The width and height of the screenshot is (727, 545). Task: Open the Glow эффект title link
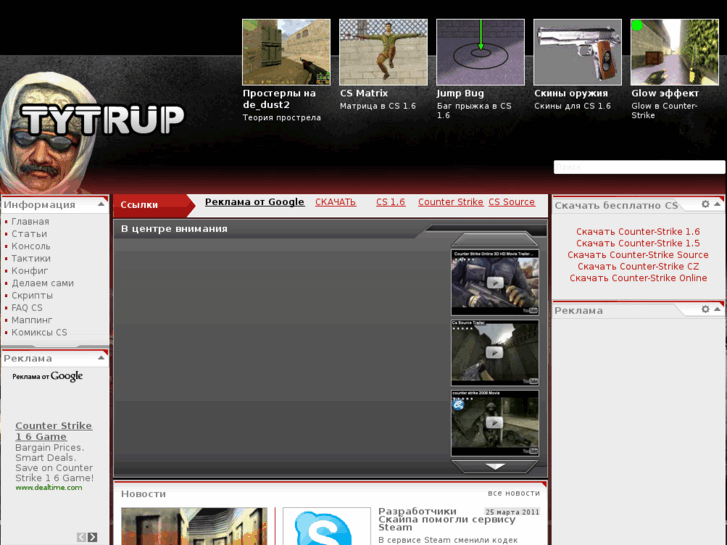(x=665, y=93)
